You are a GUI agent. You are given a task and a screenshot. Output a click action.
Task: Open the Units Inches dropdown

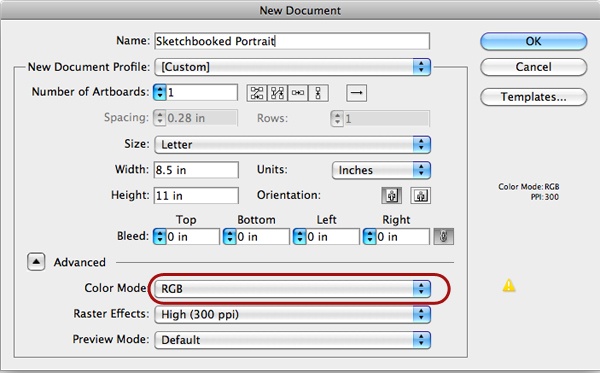pyautogui.click(x=382, y=170)
